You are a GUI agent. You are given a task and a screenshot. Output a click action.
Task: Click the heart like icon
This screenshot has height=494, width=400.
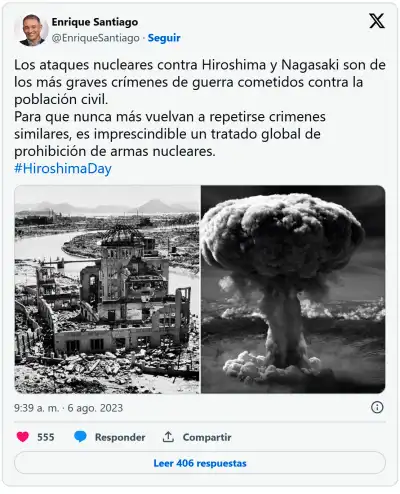click(x=23, y=437)
